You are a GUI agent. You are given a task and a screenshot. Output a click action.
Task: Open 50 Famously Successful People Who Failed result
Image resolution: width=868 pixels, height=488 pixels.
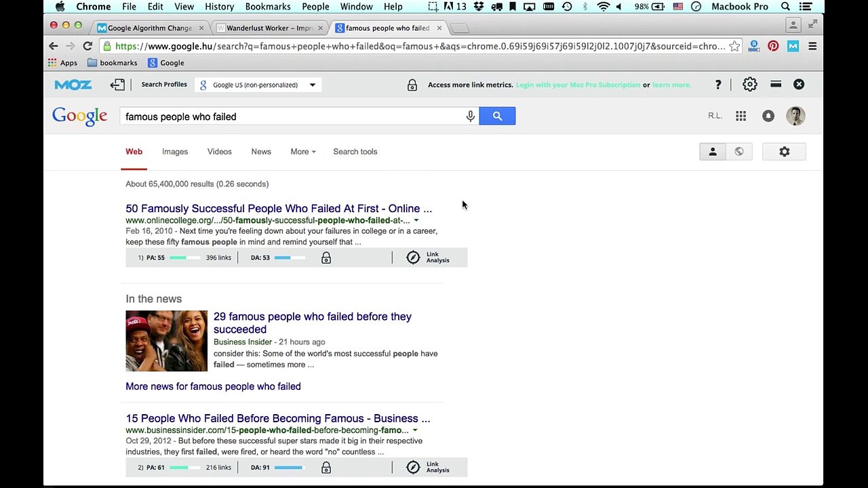tap(279, 209)
